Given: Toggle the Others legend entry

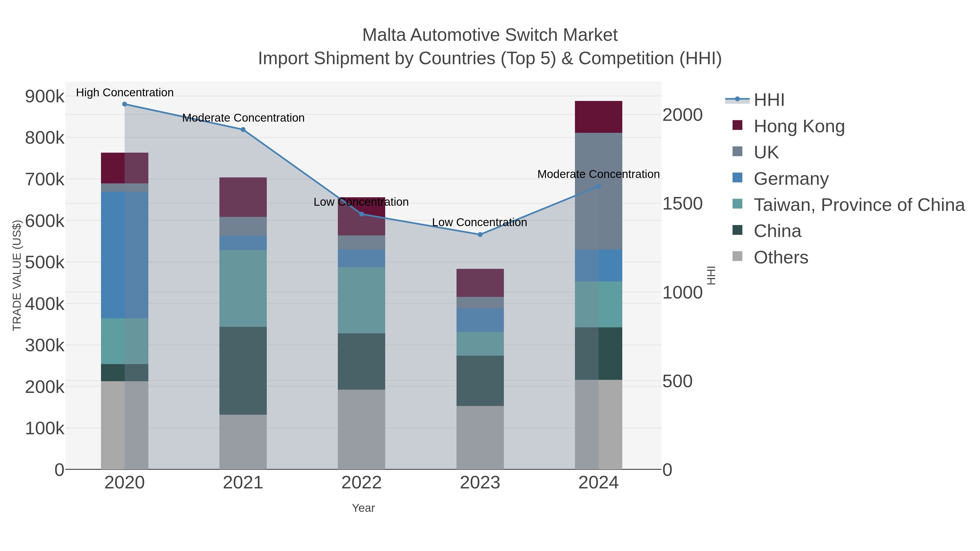Looking at the screenshot, I should (770, 257).
